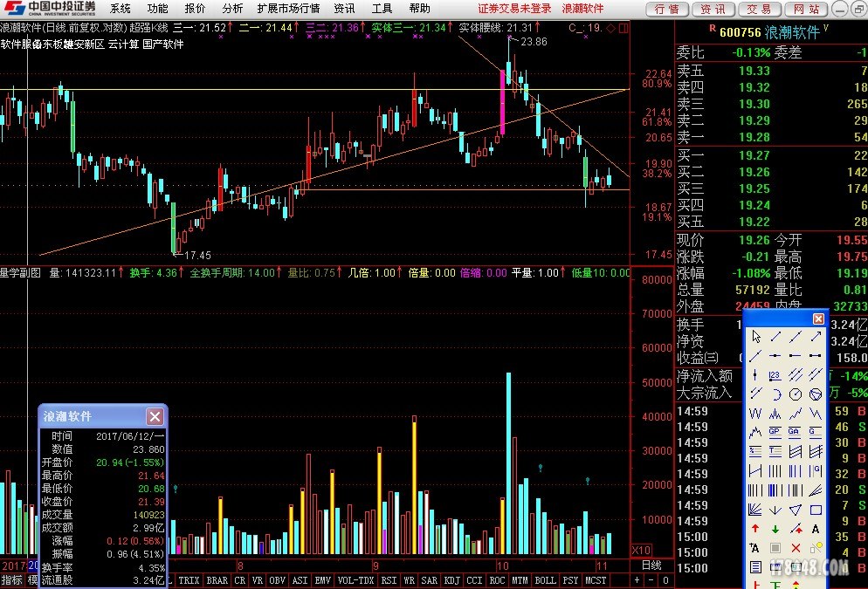Switch to the BRAR indicator tab
Screen dimensions: 868x589
tap(217, 580)
